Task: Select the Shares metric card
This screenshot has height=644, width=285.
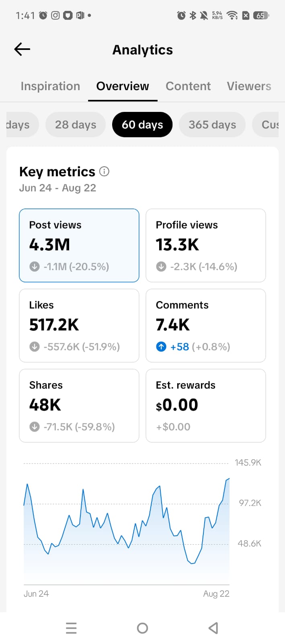Action: [x=79, y=406]
